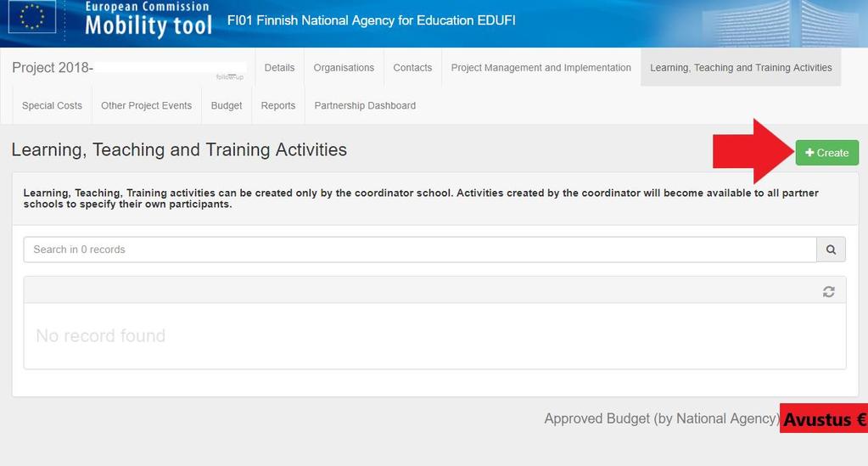Click the green Create button

827,153
